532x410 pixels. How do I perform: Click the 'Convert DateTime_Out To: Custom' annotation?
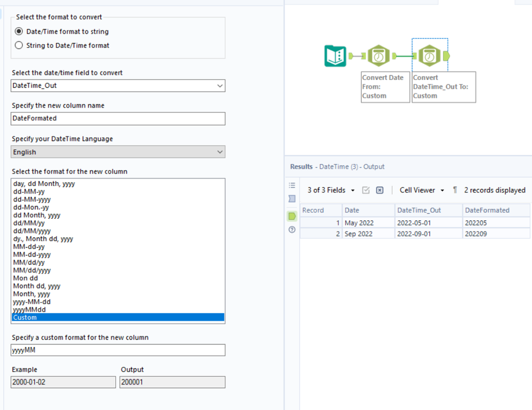(x=444, y=86)
